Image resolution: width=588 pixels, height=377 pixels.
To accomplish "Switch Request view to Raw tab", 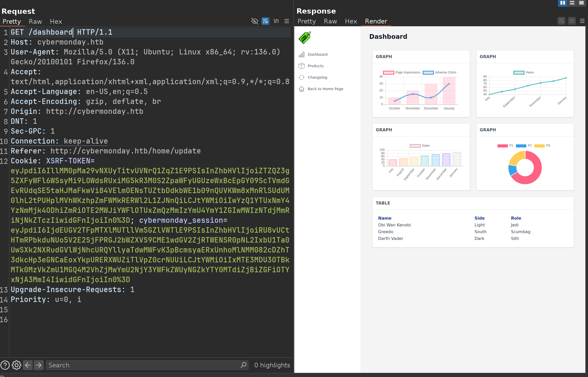I will tap(35, 21).
